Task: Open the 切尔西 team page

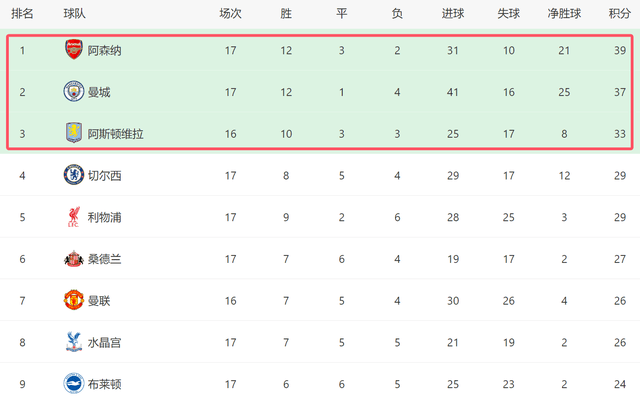Action: pos(104,175)
